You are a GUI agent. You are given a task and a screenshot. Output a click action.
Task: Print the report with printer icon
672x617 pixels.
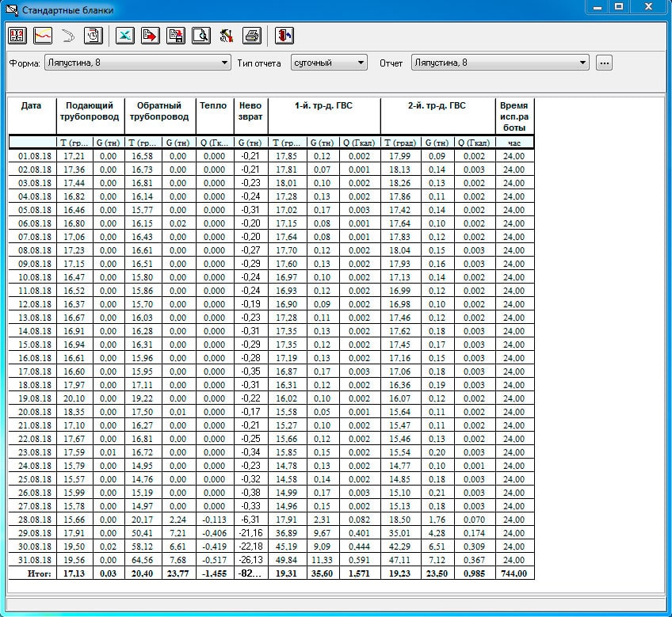point(252,35)
